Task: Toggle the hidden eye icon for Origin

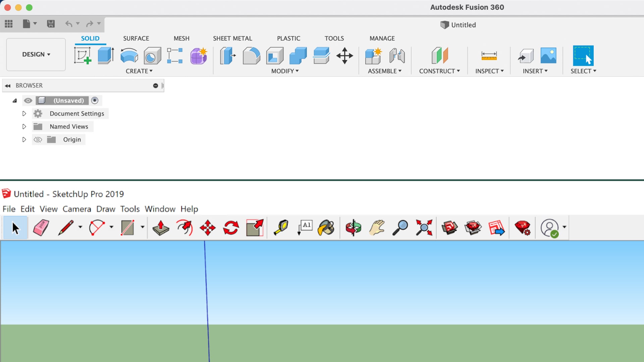Action: 38,140
